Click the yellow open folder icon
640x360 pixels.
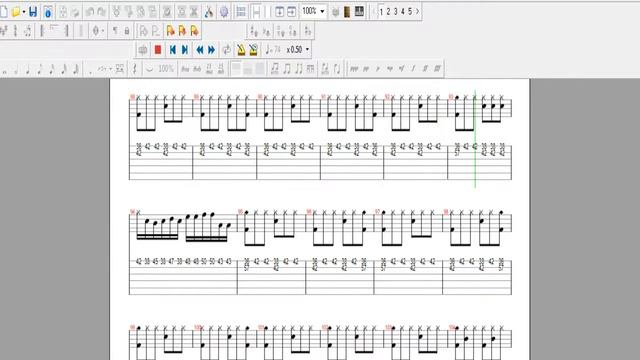tap(16, 12)
